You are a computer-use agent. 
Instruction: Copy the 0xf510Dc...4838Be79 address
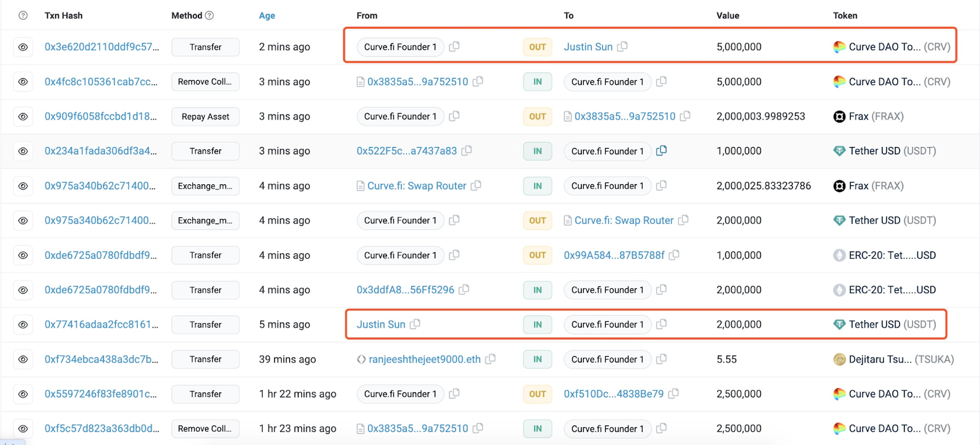(673, 394)
